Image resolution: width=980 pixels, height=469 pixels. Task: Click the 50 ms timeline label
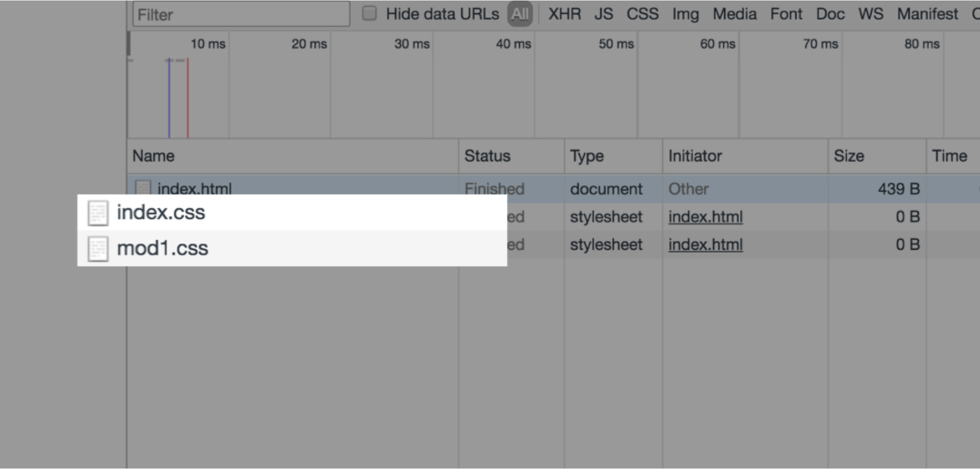pos(616,44)
